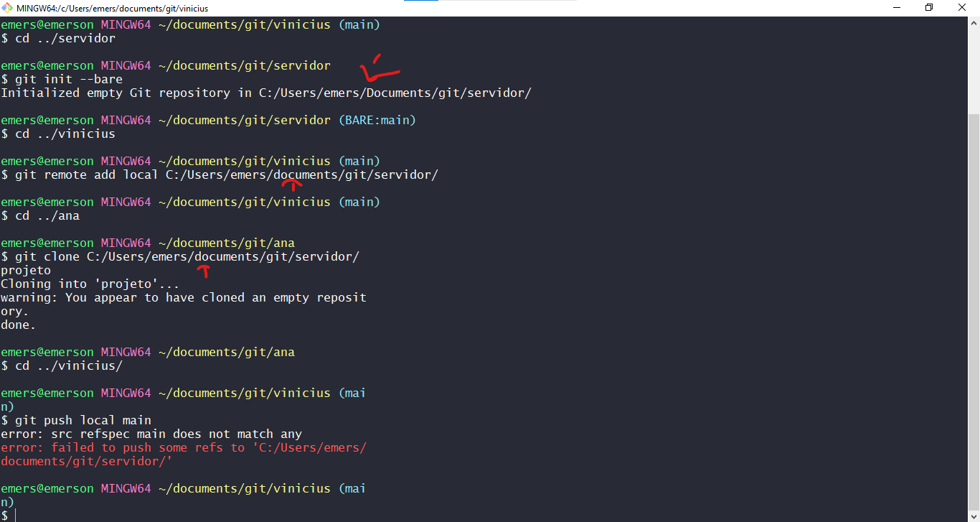Click the 'done.' output line
The width and height of the screenshot is (980, 522).
19,325
